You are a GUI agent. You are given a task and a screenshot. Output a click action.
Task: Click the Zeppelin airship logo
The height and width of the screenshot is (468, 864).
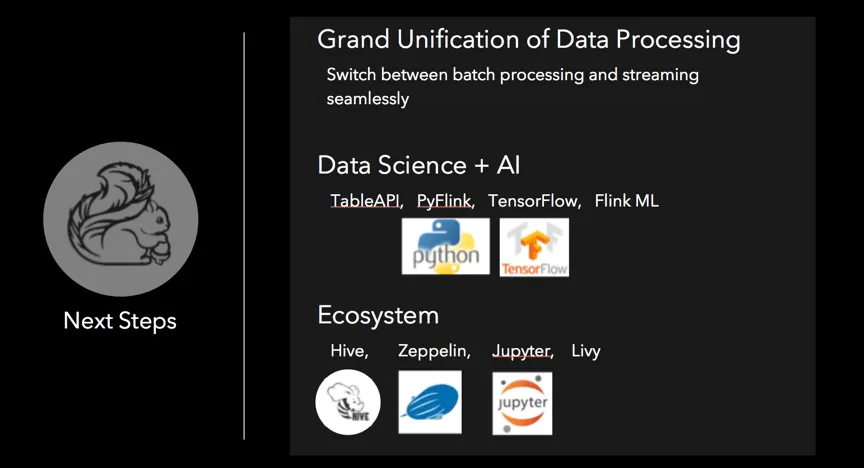[430, 402]
